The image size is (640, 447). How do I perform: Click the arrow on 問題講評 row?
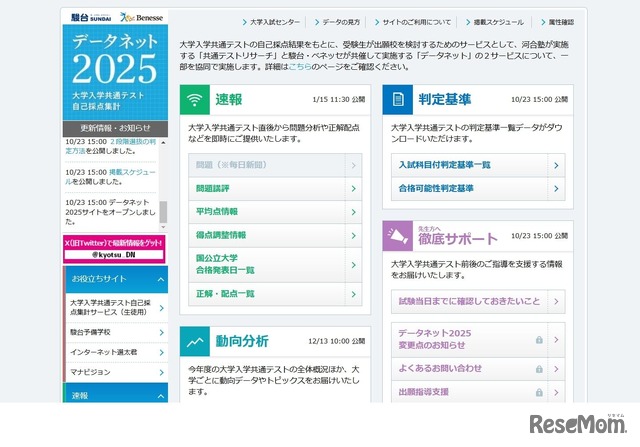click(353, 189)
